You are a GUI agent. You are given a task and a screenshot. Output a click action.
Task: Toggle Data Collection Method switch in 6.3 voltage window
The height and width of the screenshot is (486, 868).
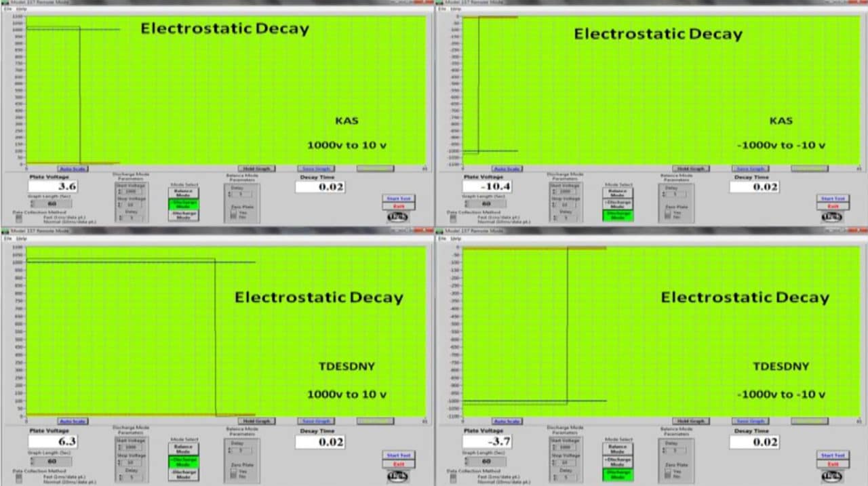click(19, 477)
